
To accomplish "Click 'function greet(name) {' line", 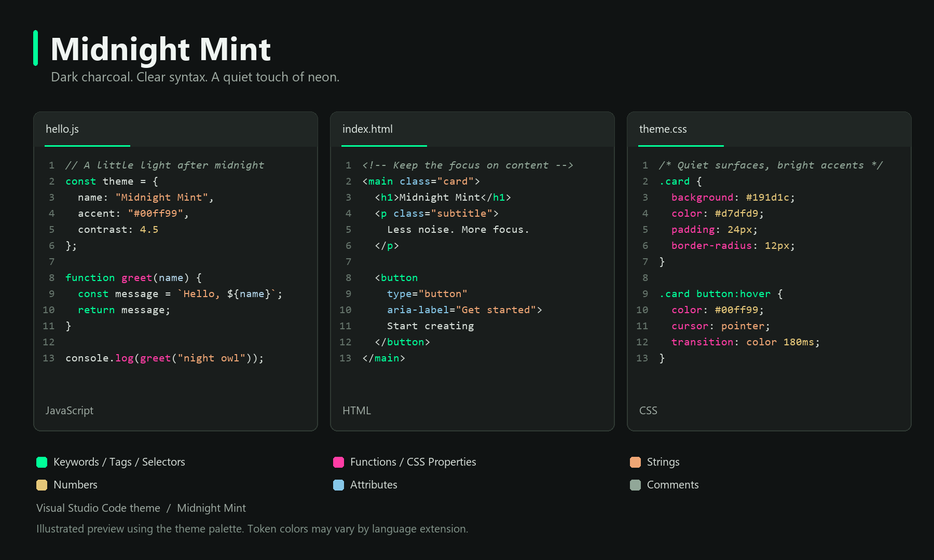I will 133,278.
